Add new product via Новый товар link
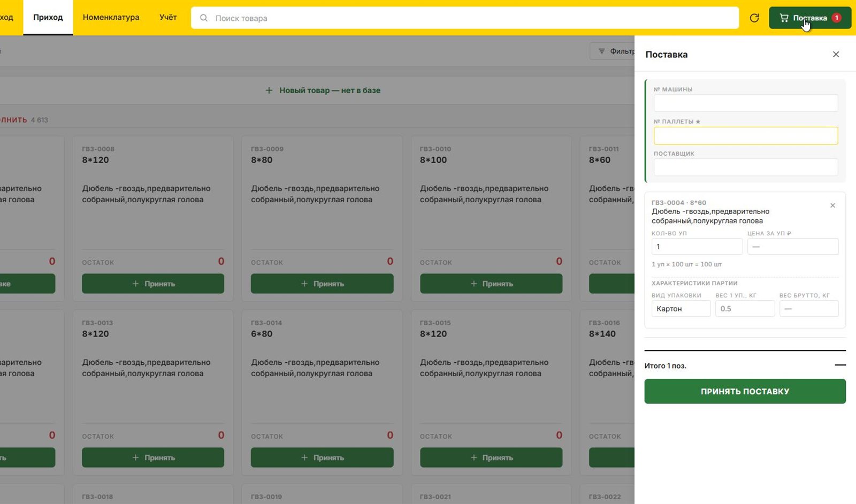Viewport: 856px width, 504px height. (323, 90)
